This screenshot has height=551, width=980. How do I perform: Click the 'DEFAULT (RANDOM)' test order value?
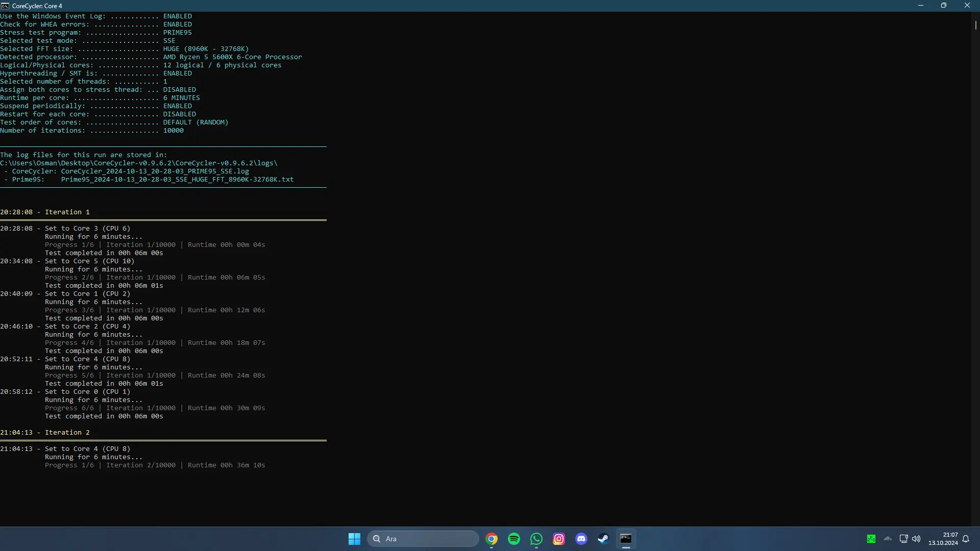click(196, 122)
